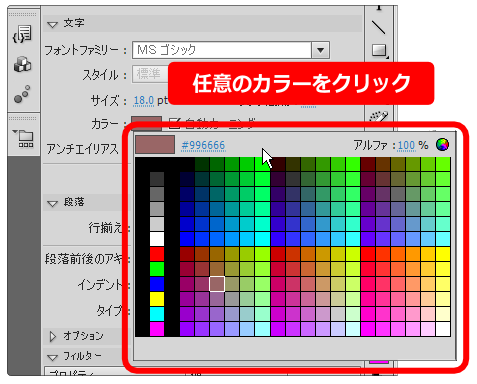477x384 pixels.
Task: Open the フォントファミリー dropdown arrow
Action: click(x=321, y=50)
